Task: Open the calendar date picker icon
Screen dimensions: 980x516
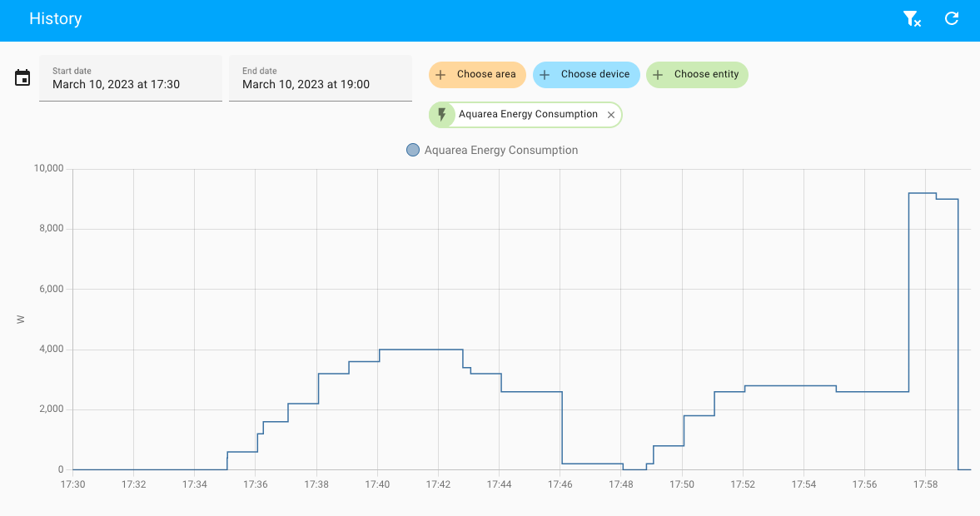Action: [x=22, y=76]
